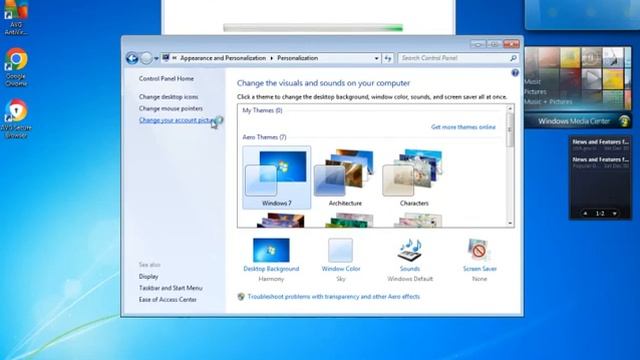Screen dimensions: 640x360
Task: Click the Screen Saver text link
Action: 480,269
